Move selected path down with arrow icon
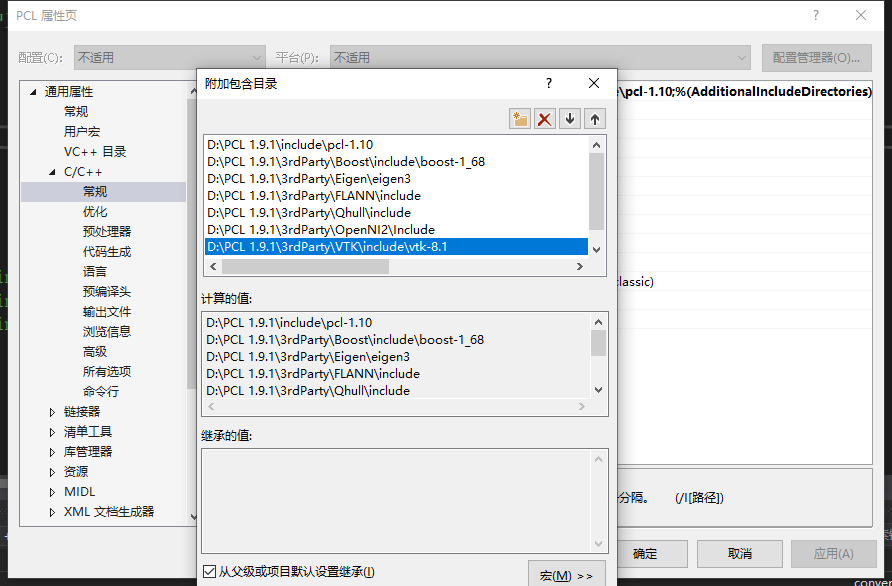The width and height of the screenshot is (892, 586). click(x=569, y=119)
